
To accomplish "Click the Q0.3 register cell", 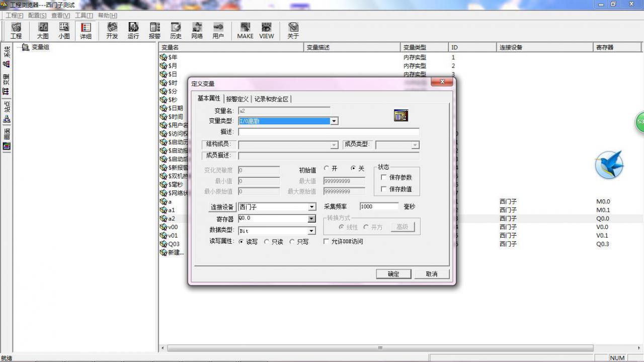I will tap(603, 244).
